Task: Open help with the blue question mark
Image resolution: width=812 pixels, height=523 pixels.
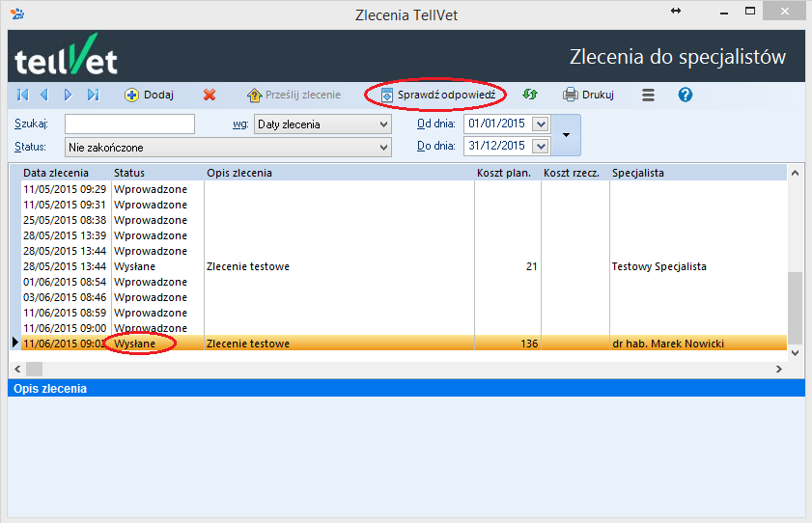Action: (686, 95)
